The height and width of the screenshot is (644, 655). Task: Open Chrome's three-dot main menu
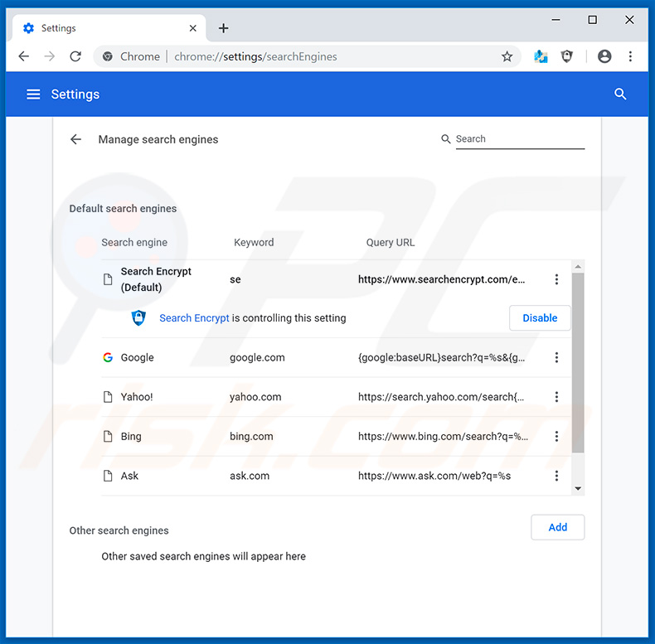[630, 56]
